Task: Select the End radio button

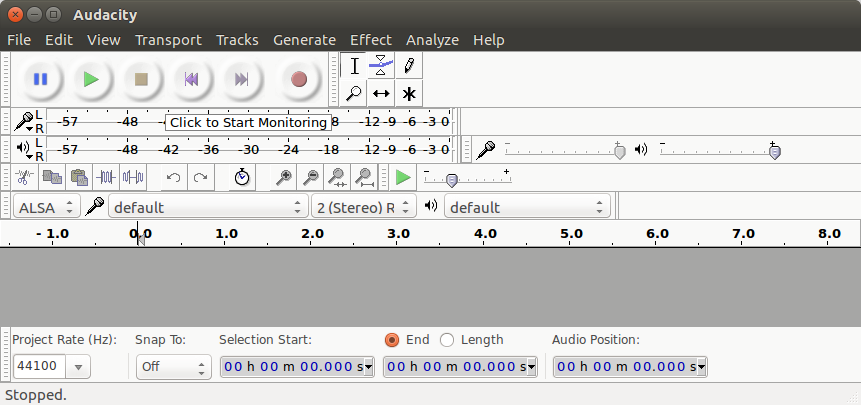Action: click(x=392, y=340)
